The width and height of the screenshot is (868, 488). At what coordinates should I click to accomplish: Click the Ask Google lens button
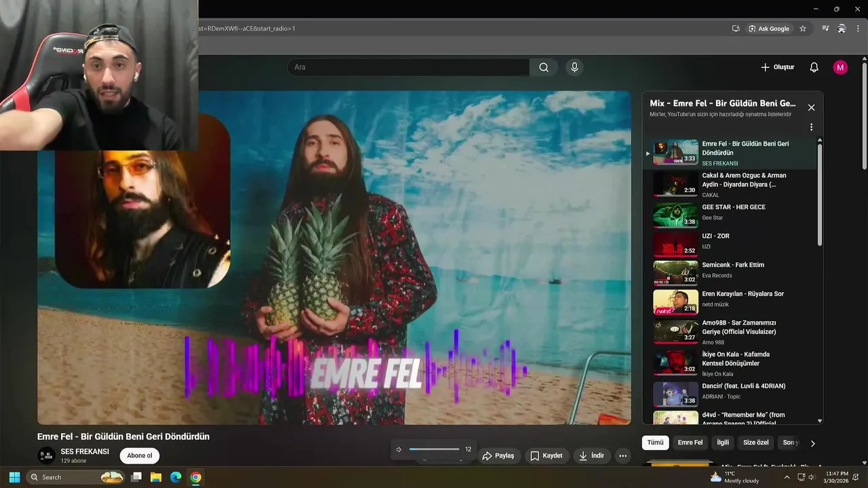(x=769, y=28)
